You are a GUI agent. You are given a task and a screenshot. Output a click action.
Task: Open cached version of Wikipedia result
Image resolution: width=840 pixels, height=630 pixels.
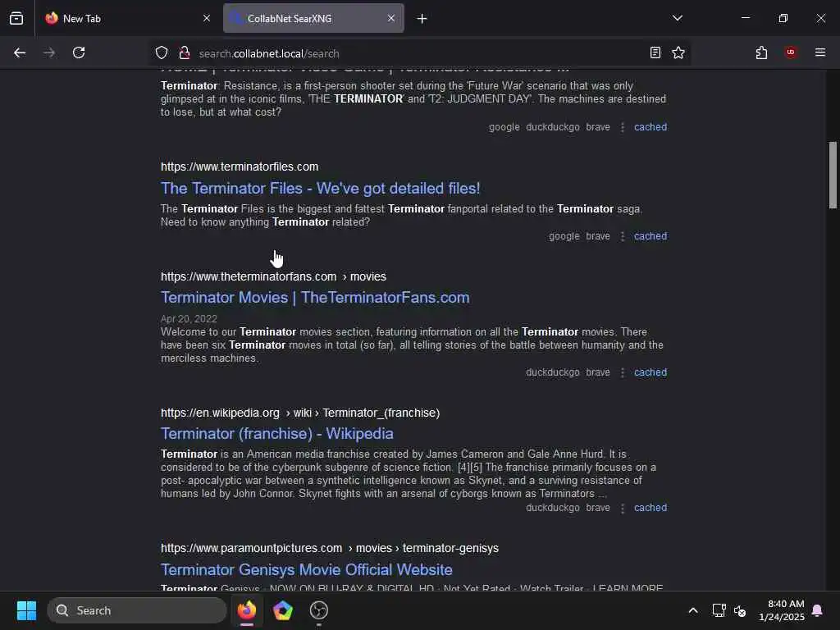[x=651, y=508]
